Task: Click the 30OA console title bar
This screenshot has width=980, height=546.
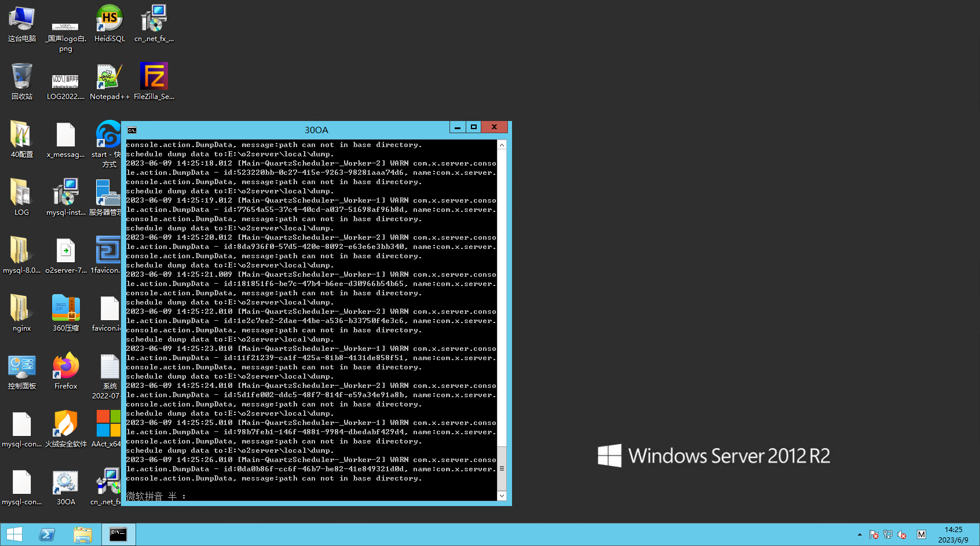Action: point(316,130)
